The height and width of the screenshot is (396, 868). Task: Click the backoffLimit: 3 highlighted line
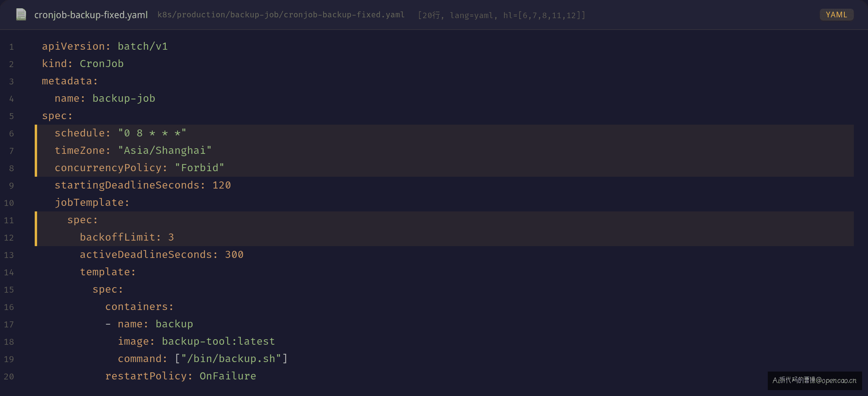(444, 237)
